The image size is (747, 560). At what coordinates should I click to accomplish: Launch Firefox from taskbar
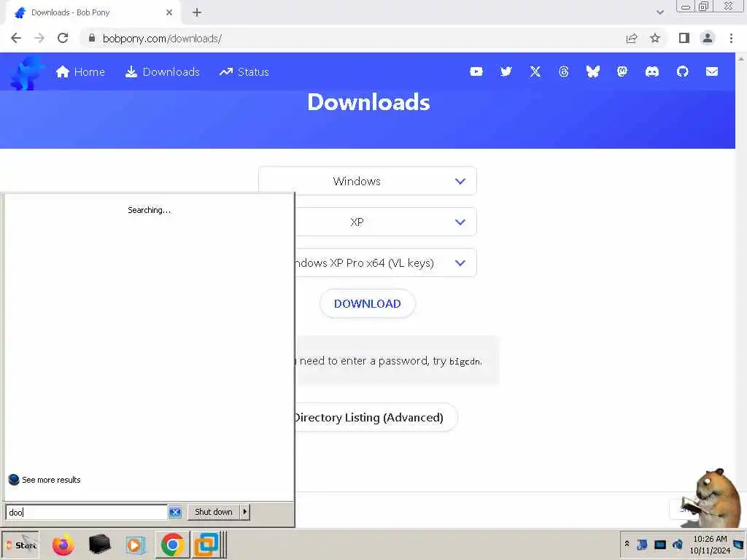coord(63,545)
